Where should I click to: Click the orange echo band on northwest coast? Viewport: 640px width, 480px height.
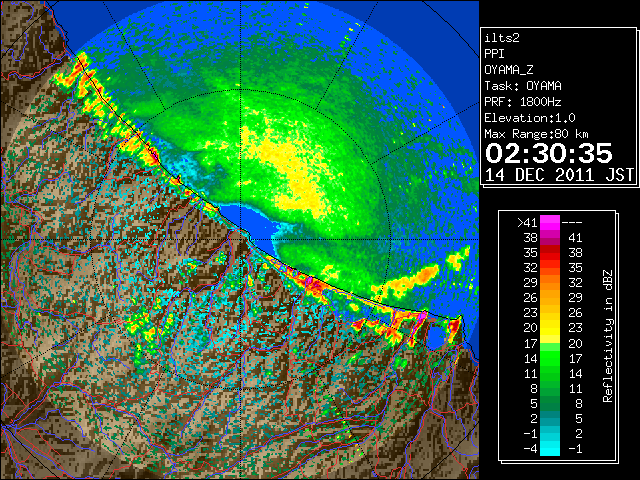coord(108,108)
